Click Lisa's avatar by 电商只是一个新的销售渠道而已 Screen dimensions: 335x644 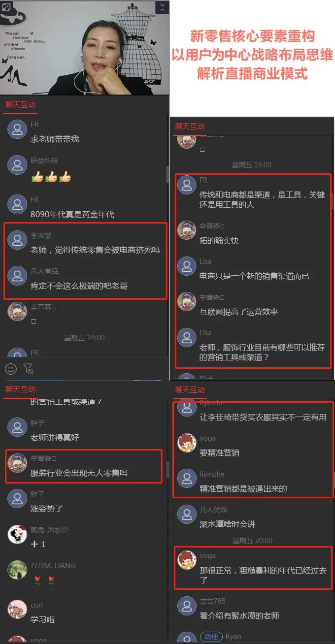187,266
